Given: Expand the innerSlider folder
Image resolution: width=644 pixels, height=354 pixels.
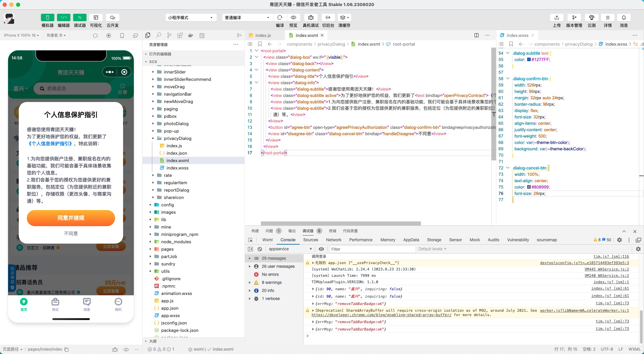Looking at the screenshot, I should coord(153,72).
